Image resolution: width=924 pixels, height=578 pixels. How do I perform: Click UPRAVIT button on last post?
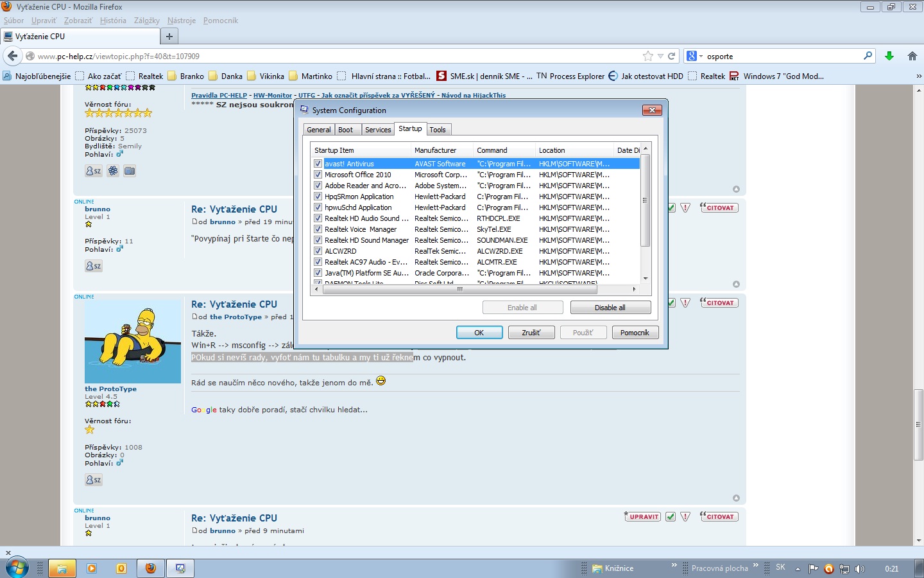pos(642,516)
